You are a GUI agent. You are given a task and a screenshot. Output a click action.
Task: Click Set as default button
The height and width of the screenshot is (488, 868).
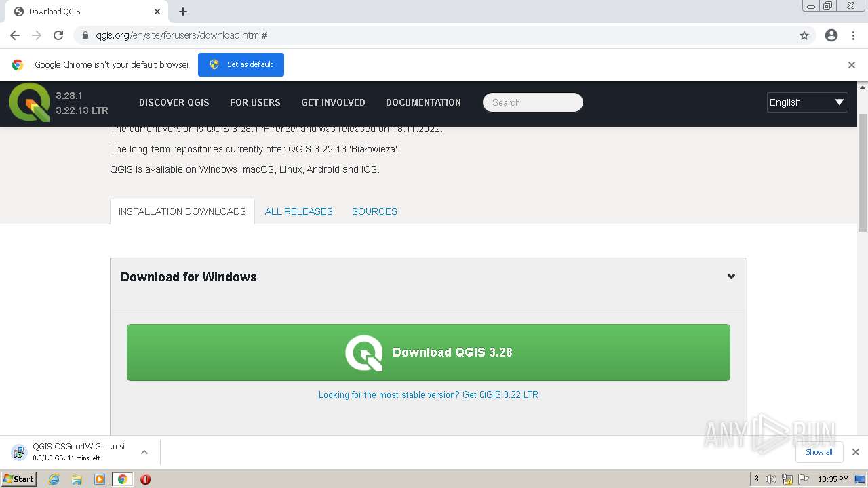click(241, 64)
